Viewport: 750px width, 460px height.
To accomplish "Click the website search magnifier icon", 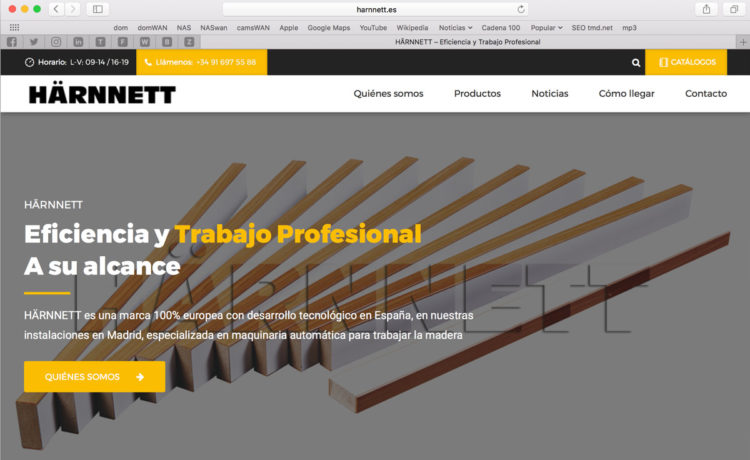I will [636, 62].
